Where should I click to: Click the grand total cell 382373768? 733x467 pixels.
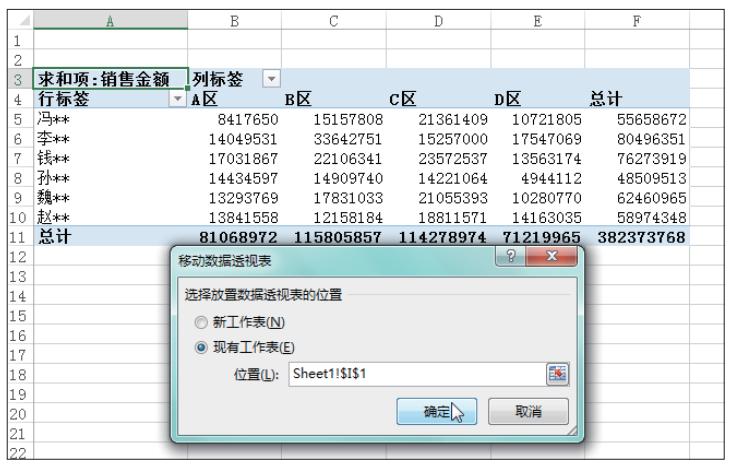pos(637,237)
